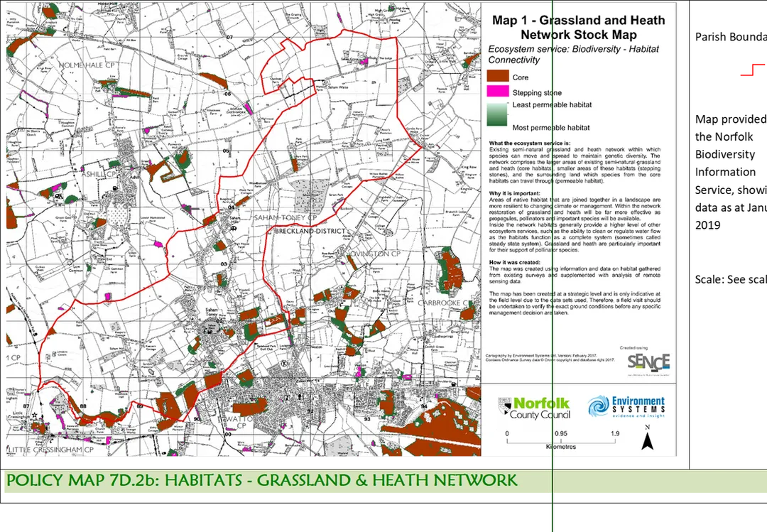Screen dimensions: 767x532
Task: Click the 'ASHILL CP' map label
Action: coord(99,174)
